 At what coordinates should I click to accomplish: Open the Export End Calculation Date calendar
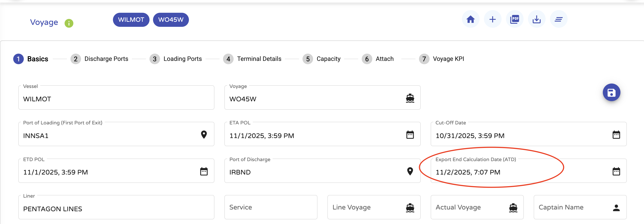click(x=616, y=171)
